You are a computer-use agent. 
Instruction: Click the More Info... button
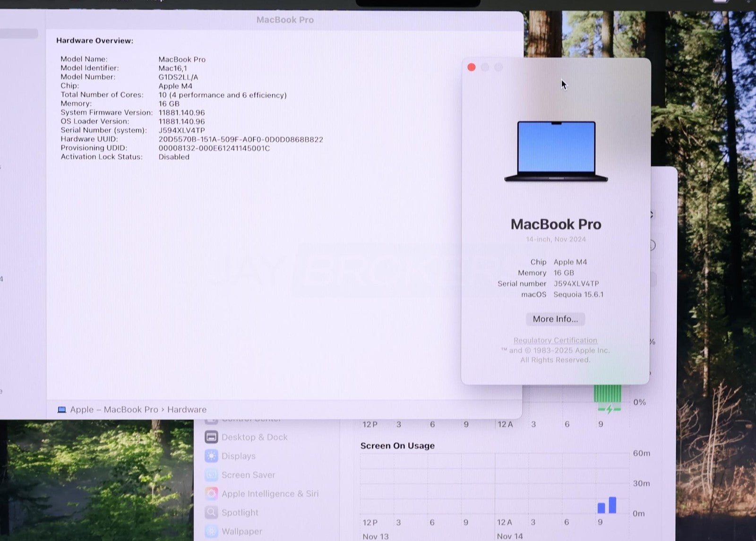tap(555, 319)
